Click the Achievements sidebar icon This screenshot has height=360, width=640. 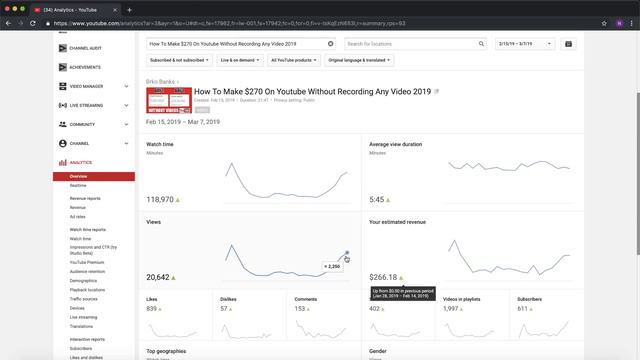(x=62, y=67)
